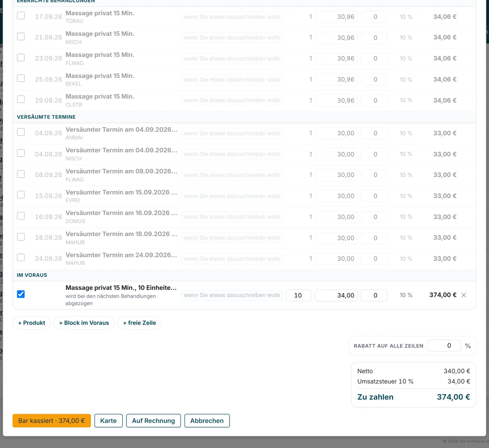Click the Netto 340,00 € line
The height and width of the screenshot is (448, 489).
(414, 371)
